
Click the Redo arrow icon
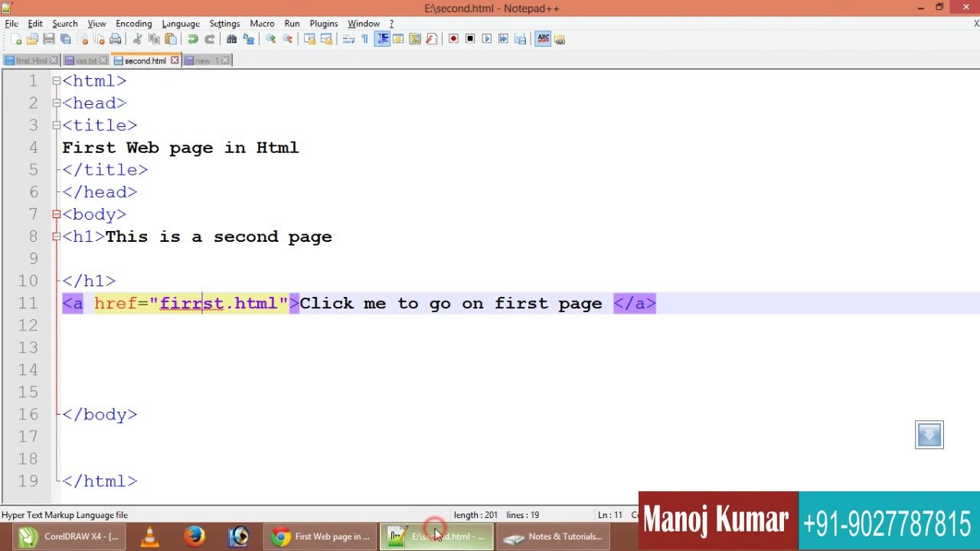(x=210, y=39)
